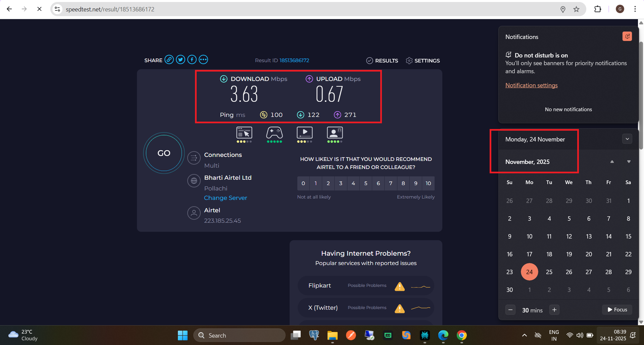Screen dimensions: 644x345
Task: Go to previous month in calendar
Action: click(x=612, y=162)
